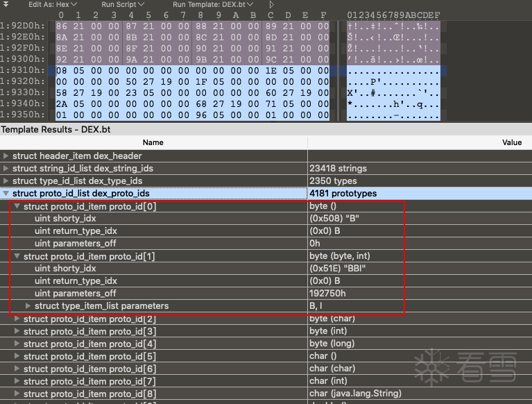Image resolution: width=532 pixels, height=404 pixels.
Task: Collapse proto_id[1] struct node
Action: click(x=17, y=256)
